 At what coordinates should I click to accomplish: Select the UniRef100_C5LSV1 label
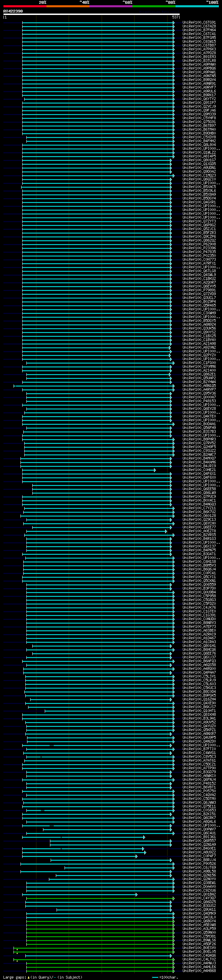[x=199, y=677]
